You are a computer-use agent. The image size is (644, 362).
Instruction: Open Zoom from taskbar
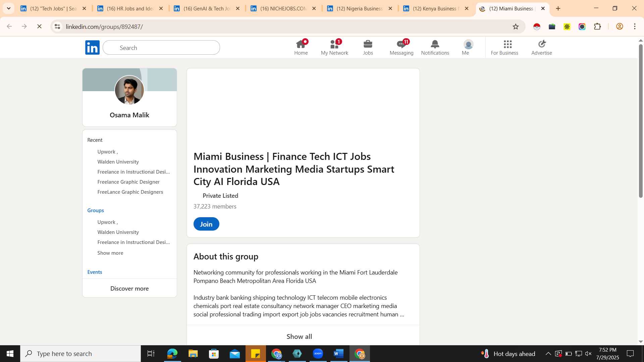click(318, 354)
